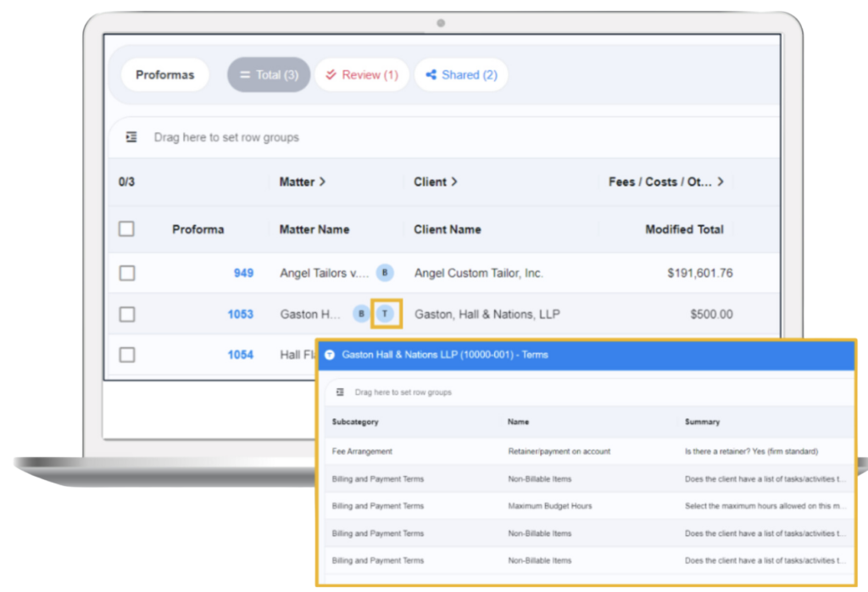Click the B badge on Gaston matter row
Image resolution: width=868 pixels, height=592 pixels.
(361, 314)
